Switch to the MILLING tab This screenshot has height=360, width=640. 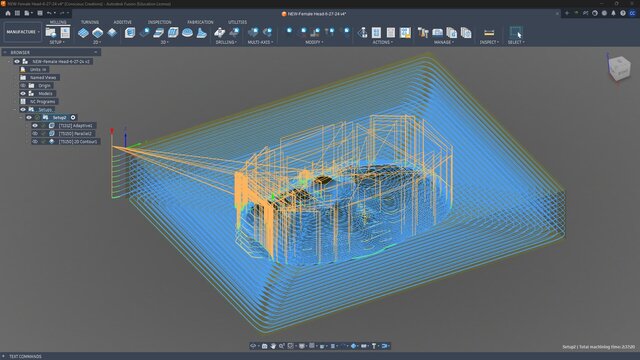click(58, 22)
